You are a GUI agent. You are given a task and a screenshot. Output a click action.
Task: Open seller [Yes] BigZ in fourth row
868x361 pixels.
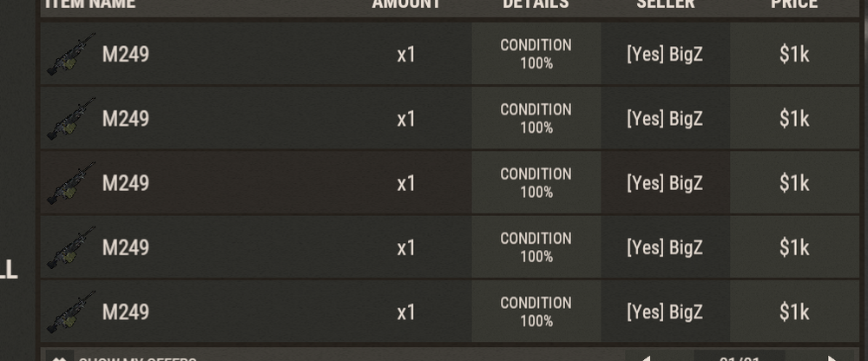tap(665, 247)
